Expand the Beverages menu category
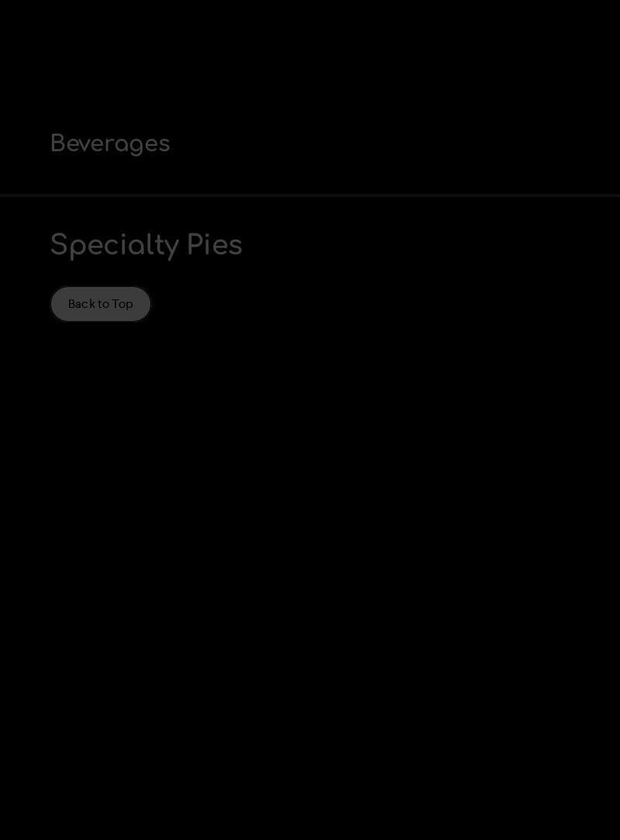This screenshot has width=620, height=840. click(x=110, y=143)
